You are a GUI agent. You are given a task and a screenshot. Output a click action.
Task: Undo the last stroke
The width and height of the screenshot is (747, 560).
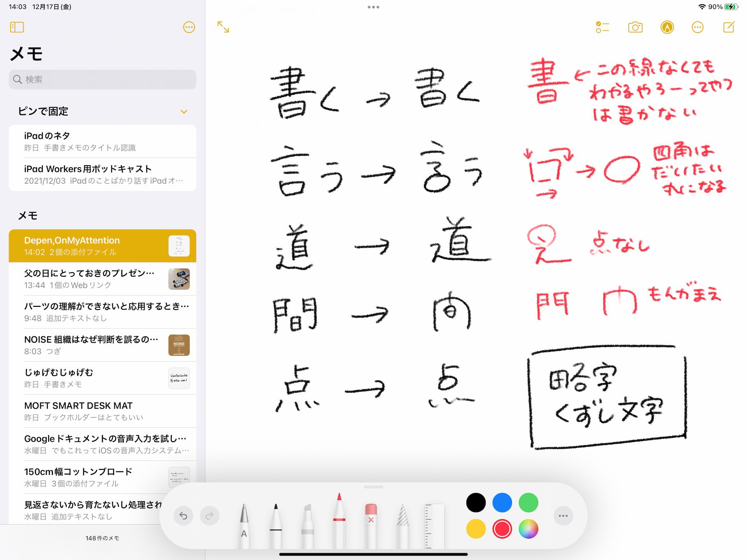[x=183, y=516]
